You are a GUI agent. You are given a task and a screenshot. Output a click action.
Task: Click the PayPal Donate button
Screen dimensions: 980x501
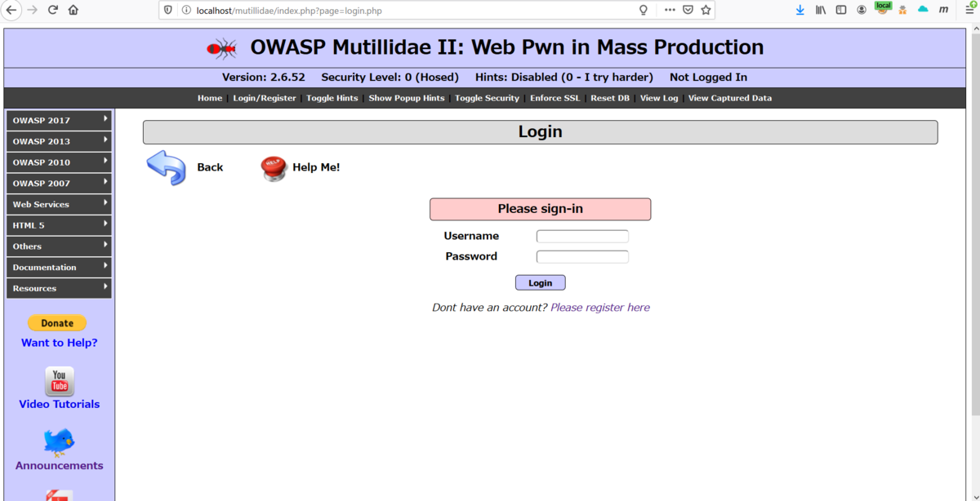[x=57, y=323]
